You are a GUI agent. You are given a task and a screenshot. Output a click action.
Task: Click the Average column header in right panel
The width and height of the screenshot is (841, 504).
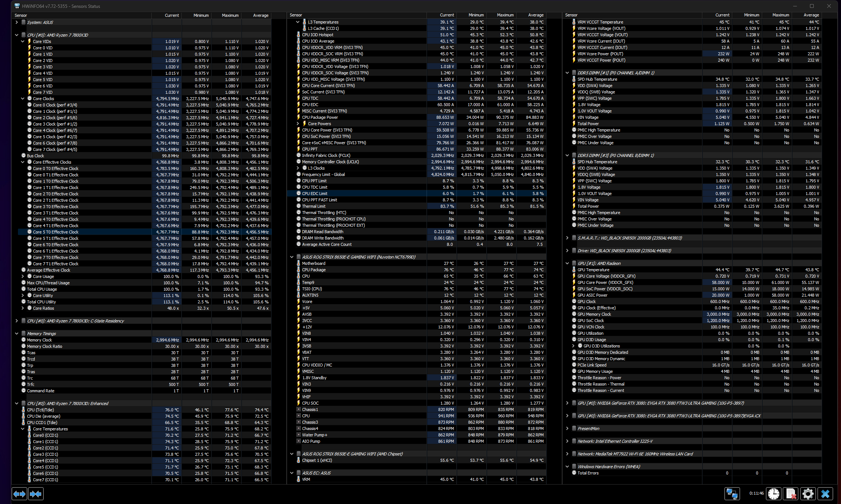[x=811, y=15]
